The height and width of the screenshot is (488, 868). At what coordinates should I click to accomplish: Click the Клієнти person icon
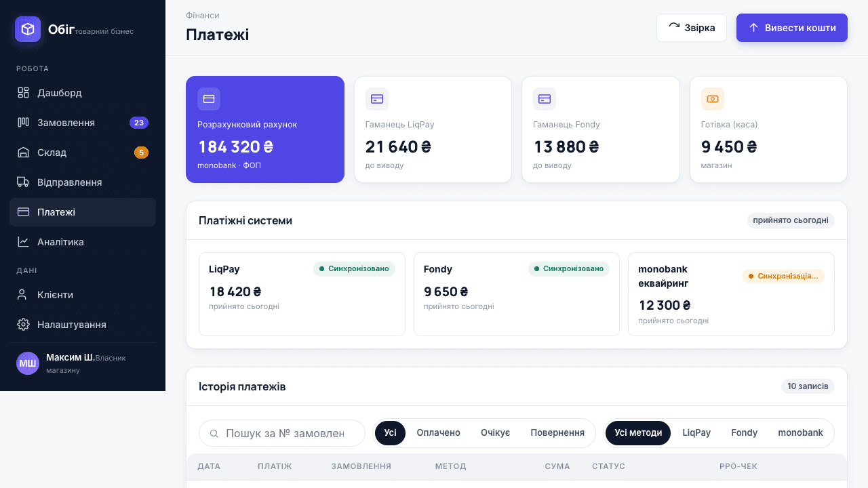click(x=23, y=295)
